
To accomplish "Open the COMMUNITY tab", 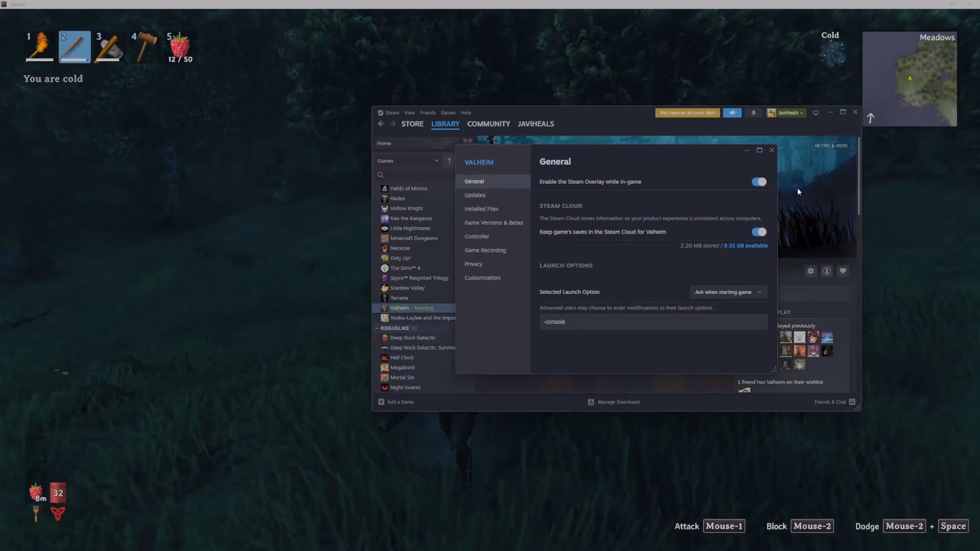I will click(488, 124).
